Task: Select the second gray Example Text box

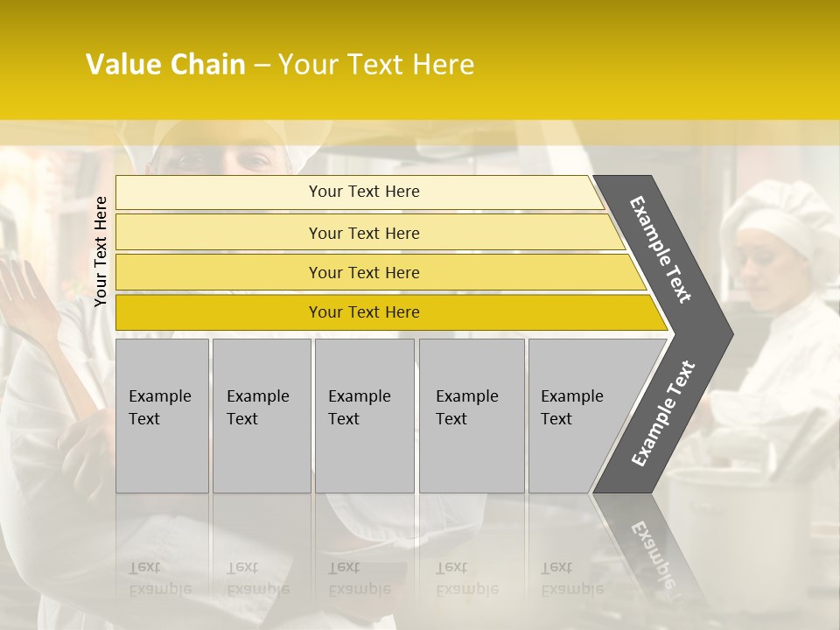Action: (x=261, y=416)
